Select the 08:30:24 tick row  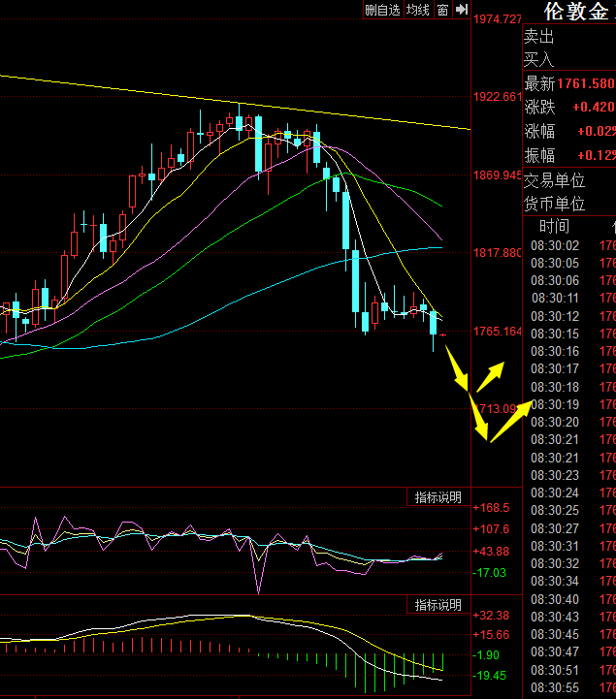click(x=573, y=492)
